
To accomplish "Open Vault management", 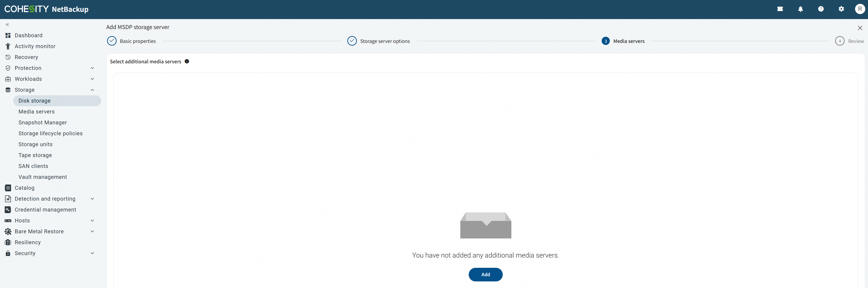I will [x=43, y=177].
